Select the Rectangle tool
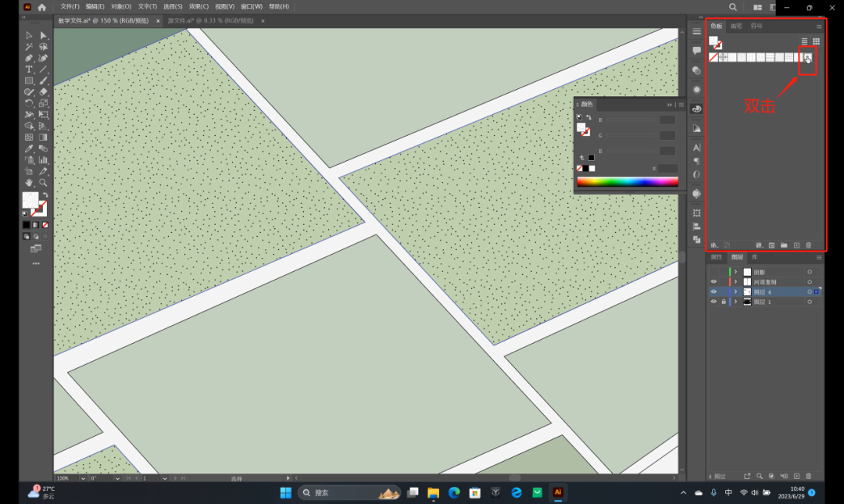 click(29, 80)
